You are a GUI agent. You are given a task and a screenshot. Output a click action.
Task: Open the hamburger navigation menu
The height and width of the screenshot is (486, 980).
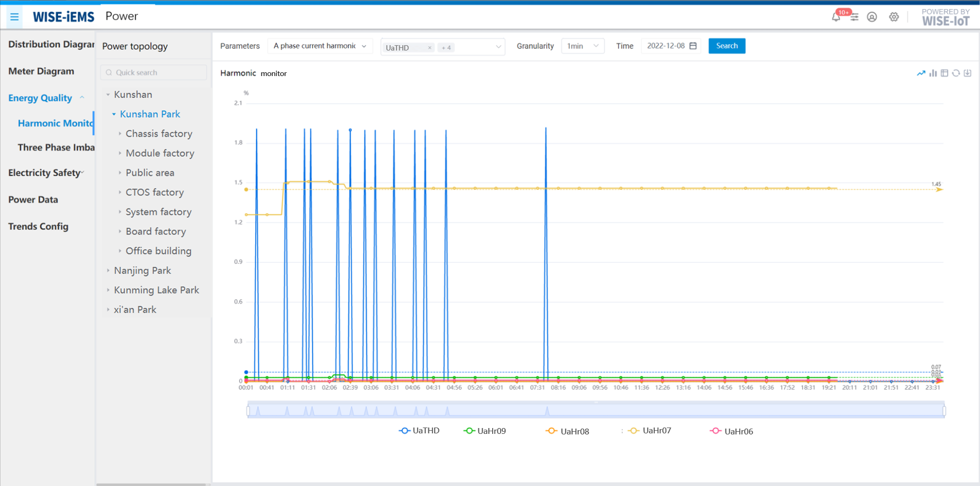coord(14,17)
